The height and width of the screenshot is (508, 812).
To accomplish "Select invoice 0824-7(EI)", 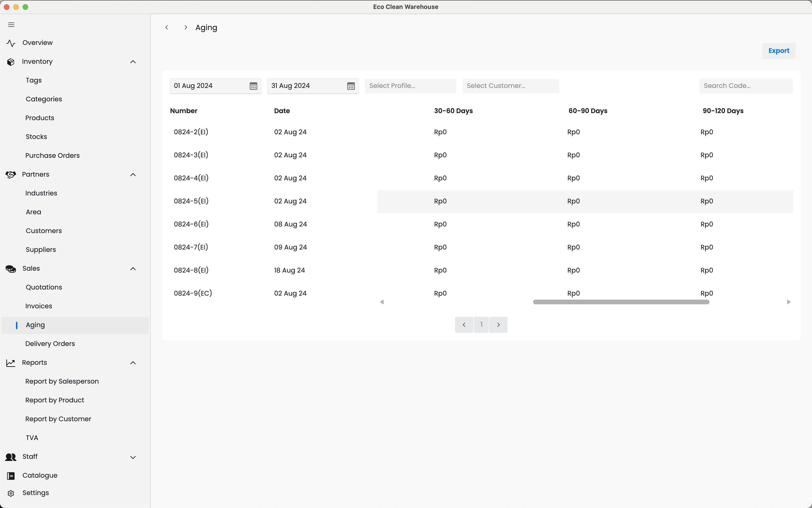I will click(191, 247).
